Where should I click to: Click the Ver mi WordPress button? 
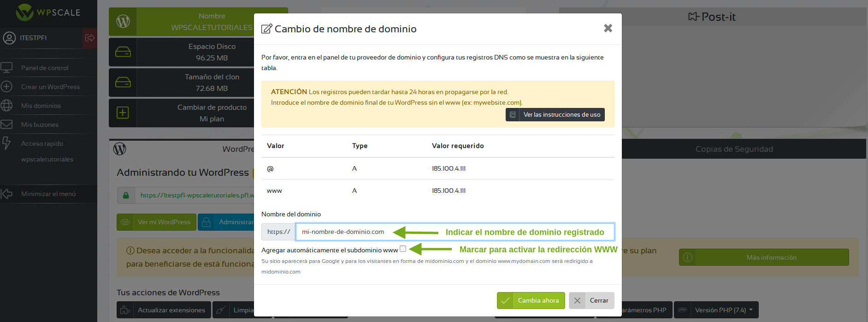pos(156,222)
